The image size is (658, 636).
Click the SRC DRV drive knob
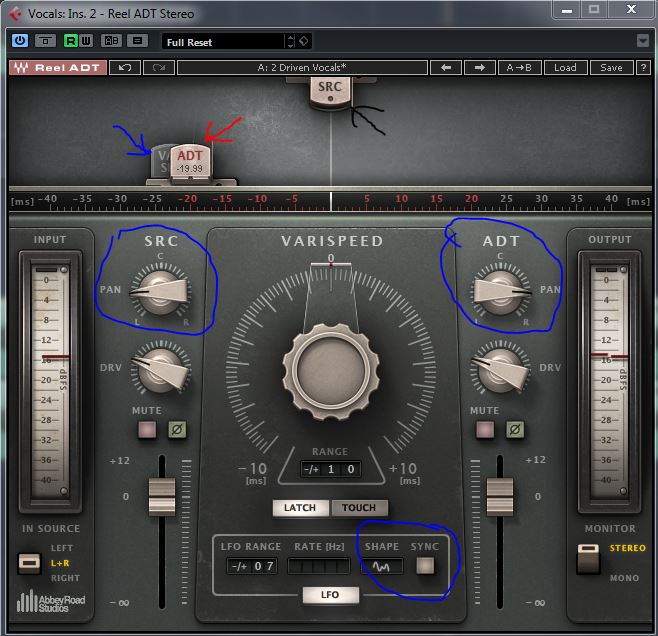[x=161, y=369]
